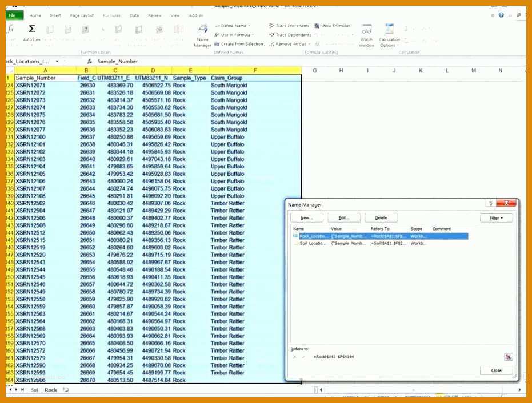Click the Value column header in Name Manager
The width and height of the screenshot is (532, 403).
tap(336, 229)
